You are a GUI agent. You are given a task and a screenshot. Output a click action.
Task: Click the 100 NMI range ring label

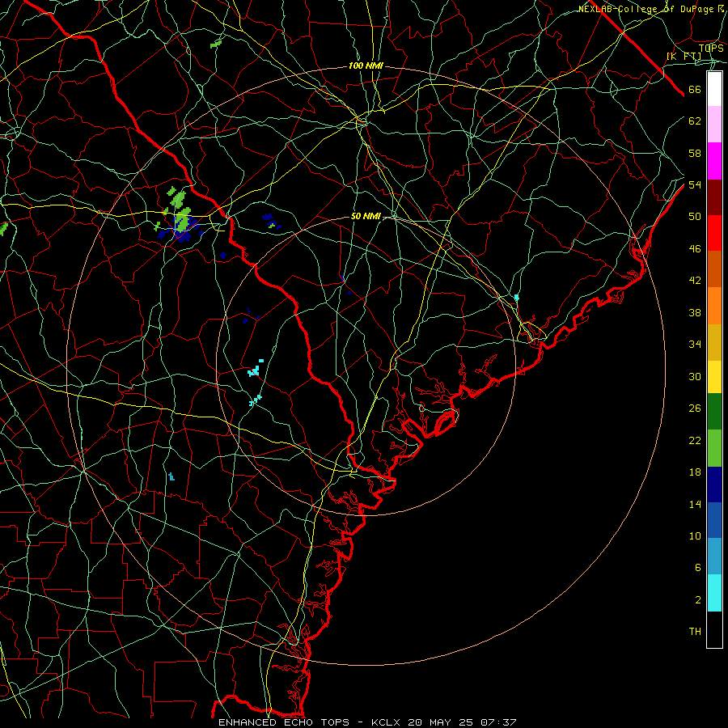(366, 66)
